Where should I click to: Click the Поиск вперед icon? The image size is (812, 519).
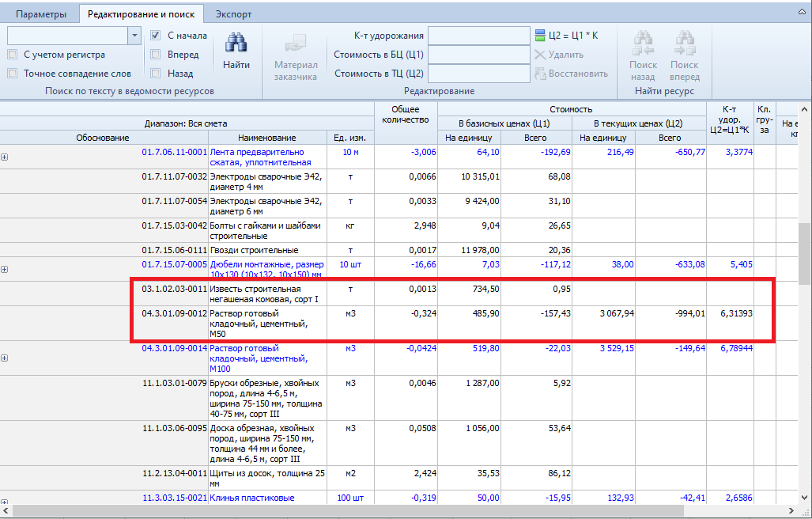(x=684, y=44)
